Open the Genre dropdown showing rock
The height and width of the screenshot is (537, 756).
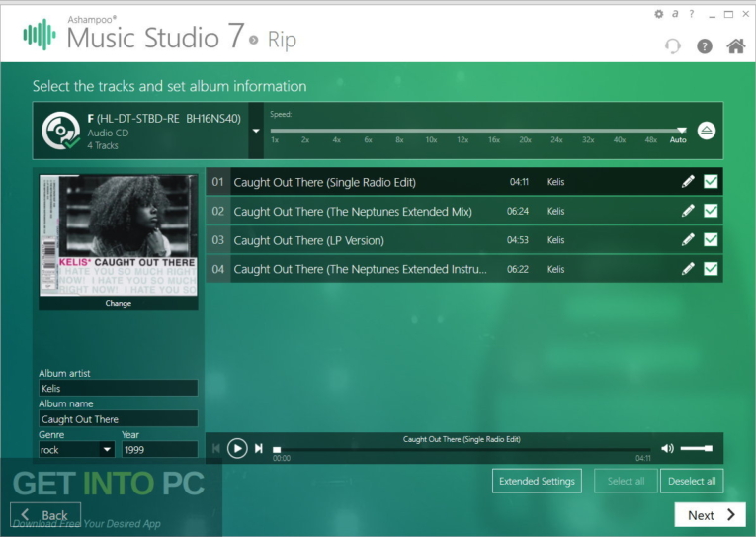click(76, 450)
